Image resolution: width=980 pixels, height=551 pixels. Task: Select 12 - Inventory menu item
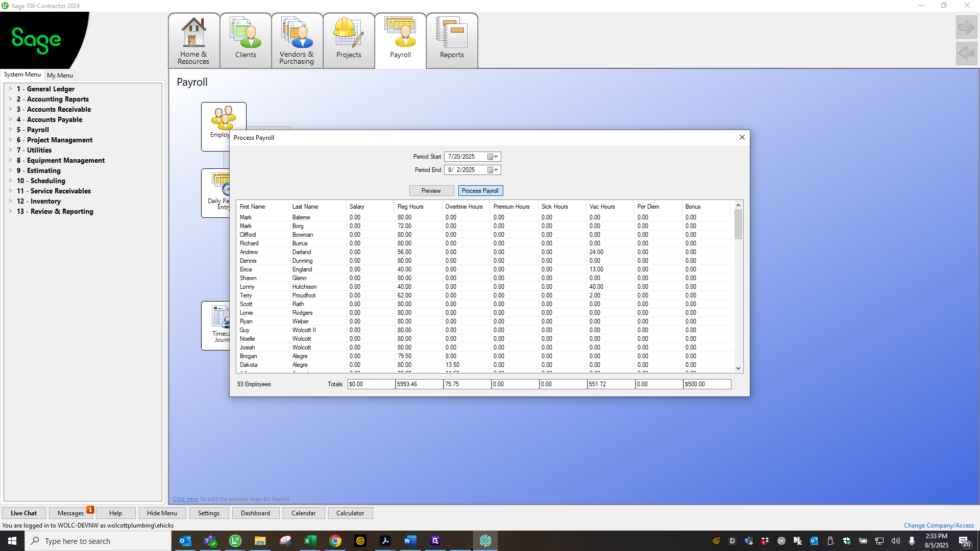39,201
